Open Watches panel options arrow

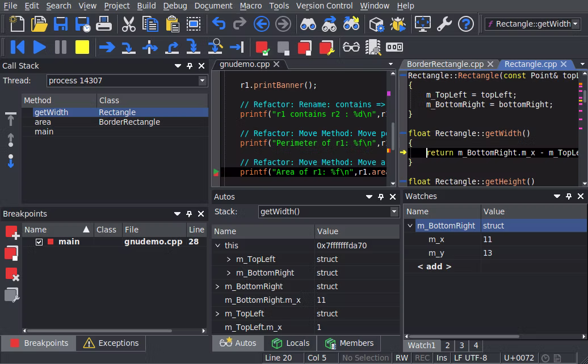pyautogui.click(x=557, y=196)
